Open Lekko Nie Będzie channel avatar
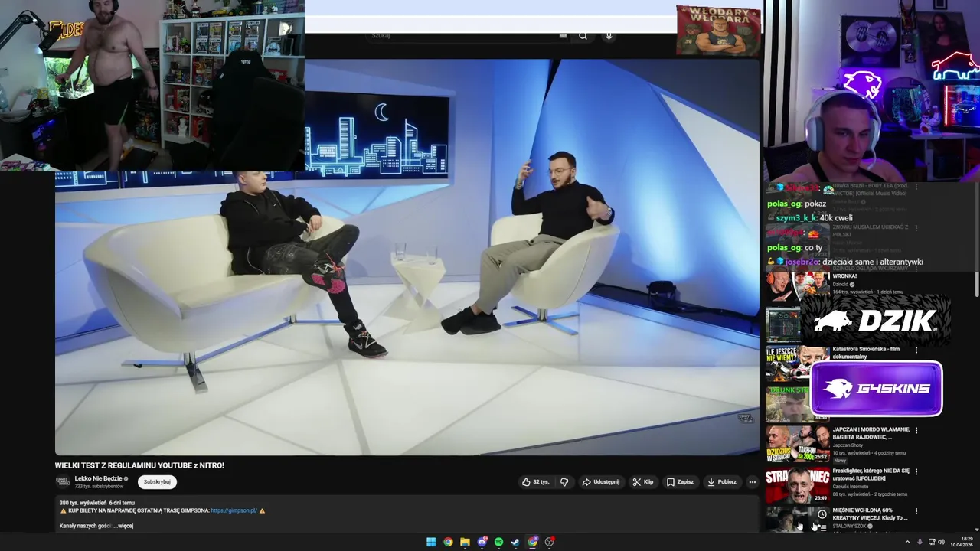The height and width of the screenshot is (551, 980). coord(63,482)
